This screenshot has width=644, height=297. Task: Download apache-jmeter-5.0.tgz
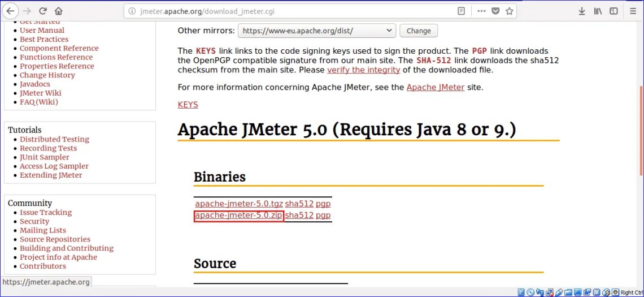239,204
